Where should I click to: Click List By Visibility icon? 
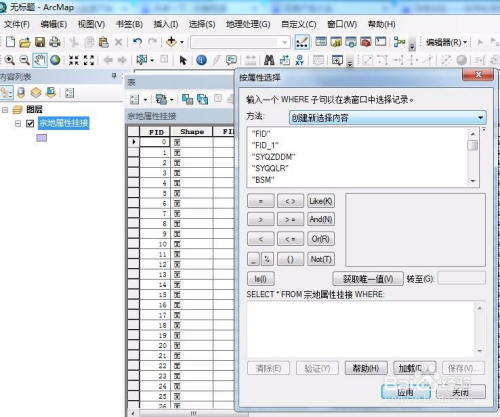(36, 93)
